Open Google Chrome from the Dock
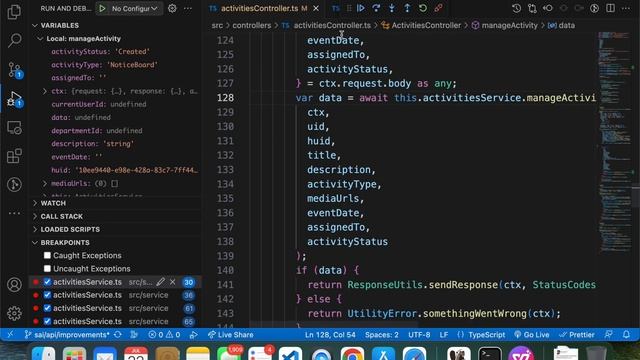The height and width of the screenshot is (360, 640). click(x=352, y=353)
